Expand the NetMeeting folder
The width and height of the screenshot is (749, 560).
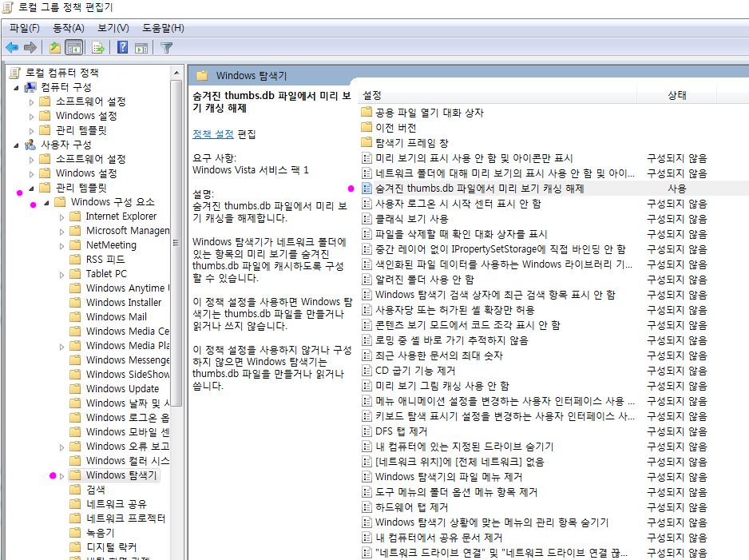coord(61,245)
